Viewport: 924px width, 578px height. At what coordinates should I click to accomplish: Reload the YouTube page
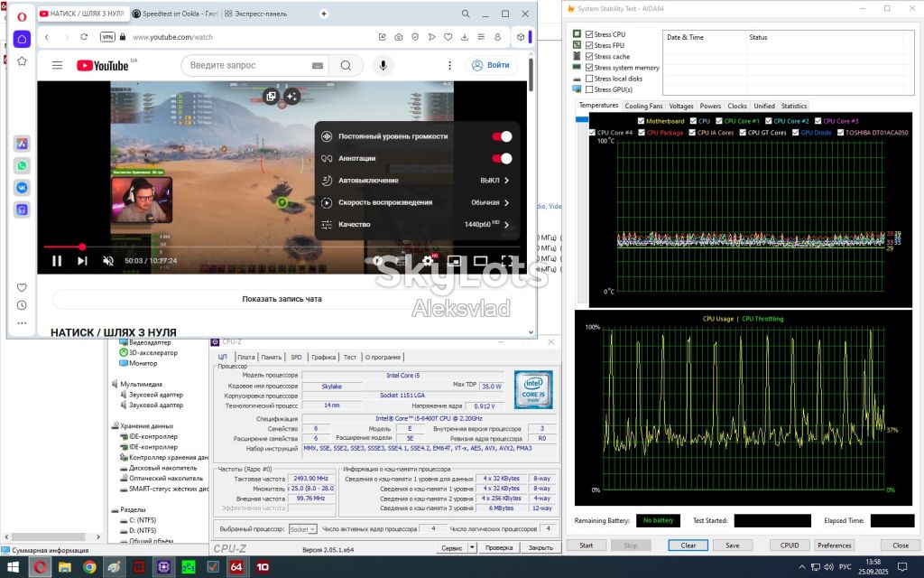click(84, 36)
